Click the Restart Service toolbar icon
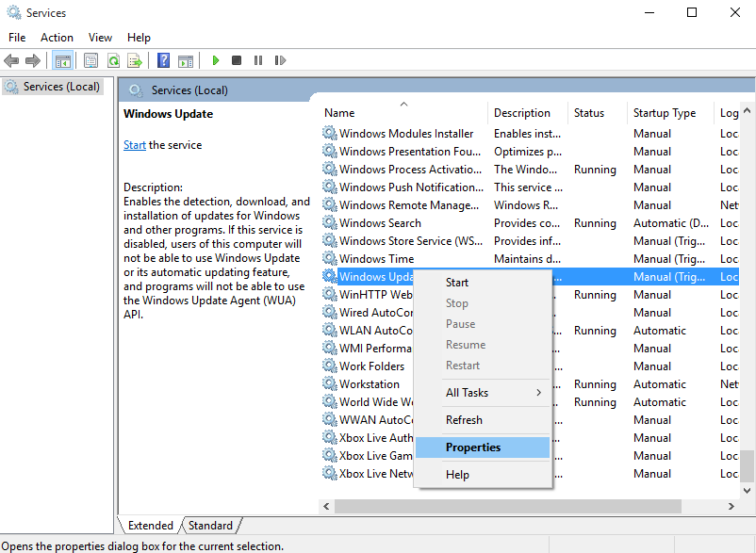 pos(280,60)
